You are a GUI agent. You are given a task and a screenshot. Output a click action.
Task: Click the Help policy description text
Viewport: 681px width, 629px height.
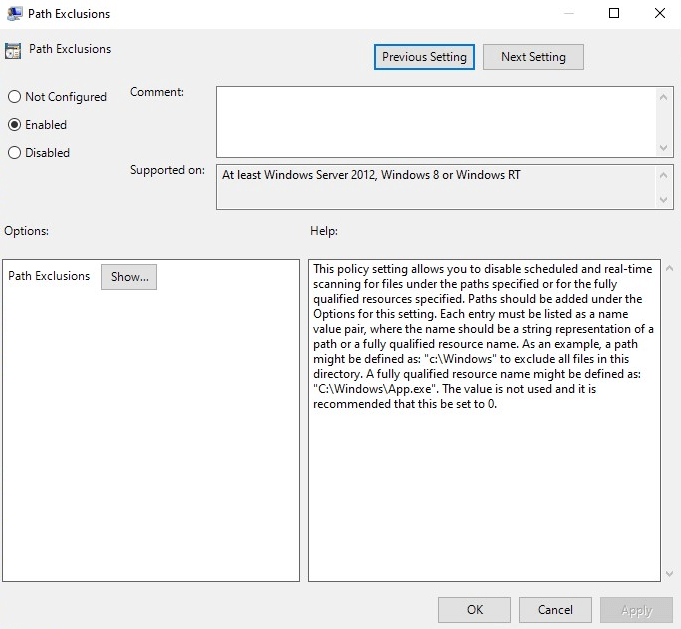[x=483, y=336]
